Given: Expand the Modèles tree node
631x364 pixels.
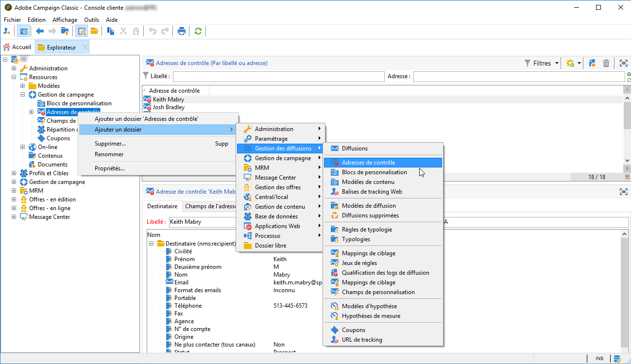Looking at the screenshot, I should point(23,86).
